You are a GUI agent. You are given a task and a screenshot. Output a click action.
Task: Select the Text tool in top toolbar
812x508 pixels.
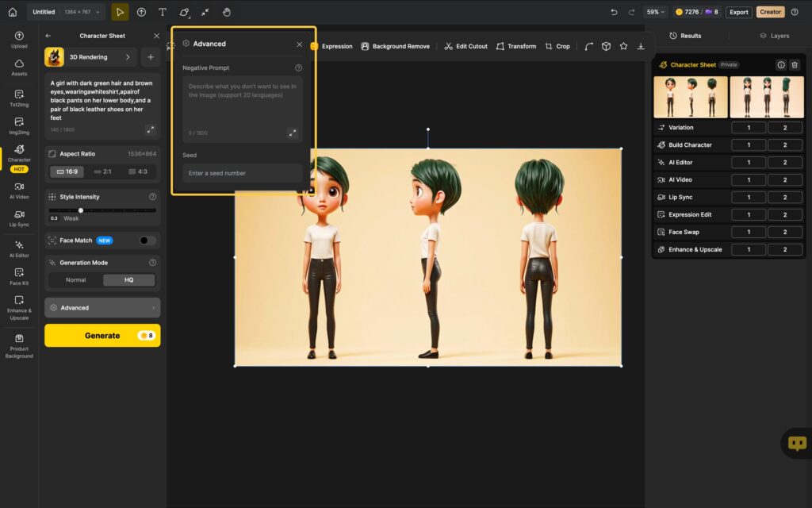tap(163, 12)
